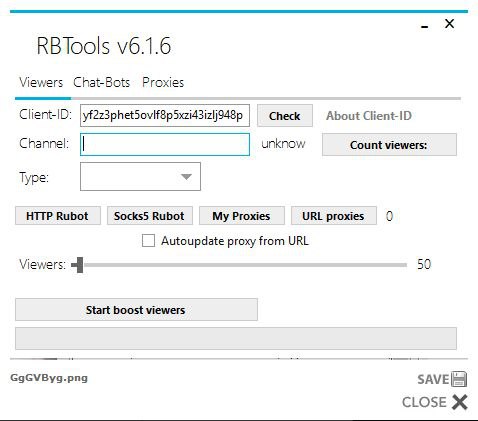Screen dimensions: 478x421
Task: Click the viewers value 50
Action: tap(424, 264)
